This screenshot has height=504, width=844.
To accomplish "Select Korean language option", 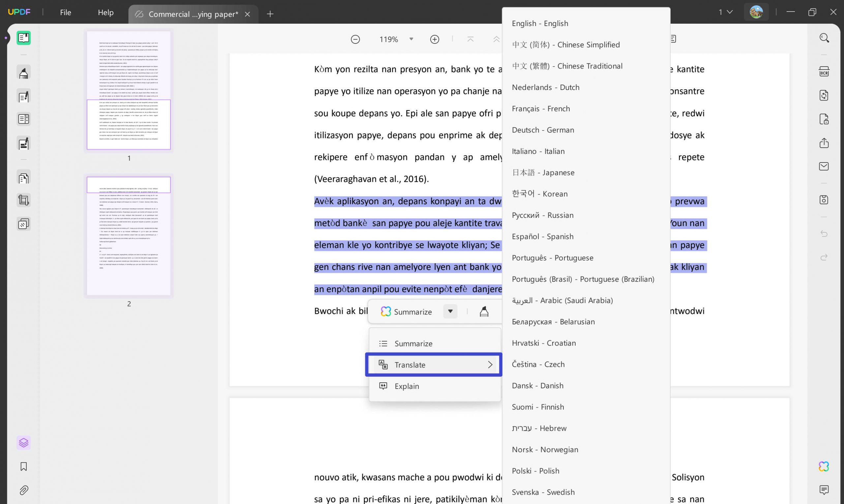I will [586, 194].
